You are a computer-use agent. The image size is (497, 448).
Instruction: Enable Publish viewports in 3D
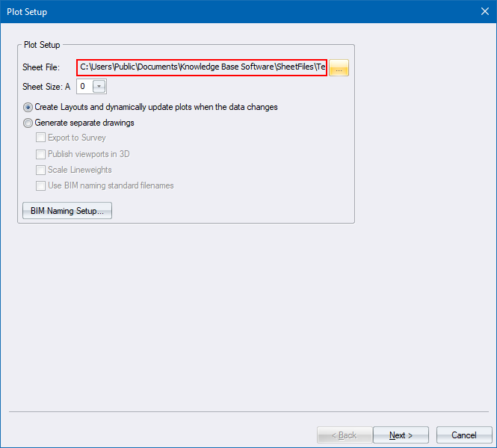tap(41, 154)
